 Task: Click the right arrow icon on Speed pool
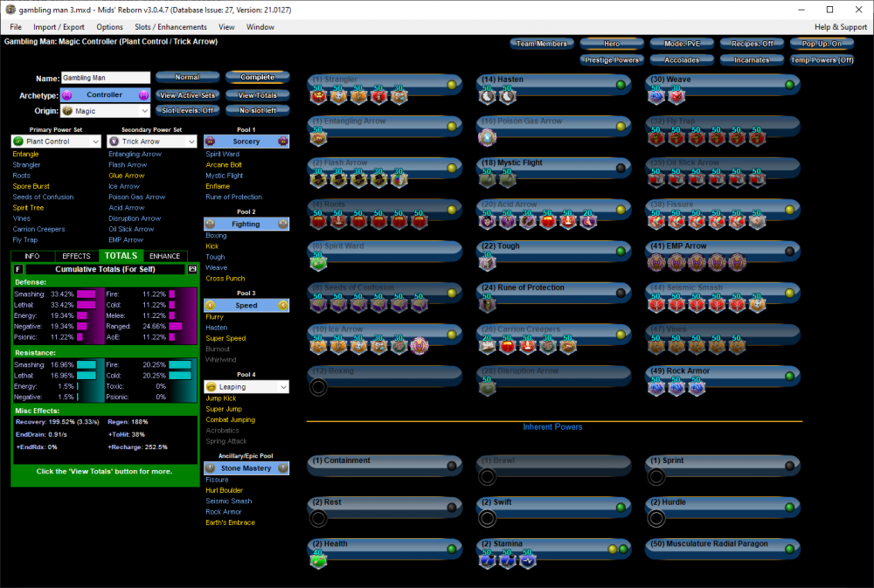coord(282,306)
